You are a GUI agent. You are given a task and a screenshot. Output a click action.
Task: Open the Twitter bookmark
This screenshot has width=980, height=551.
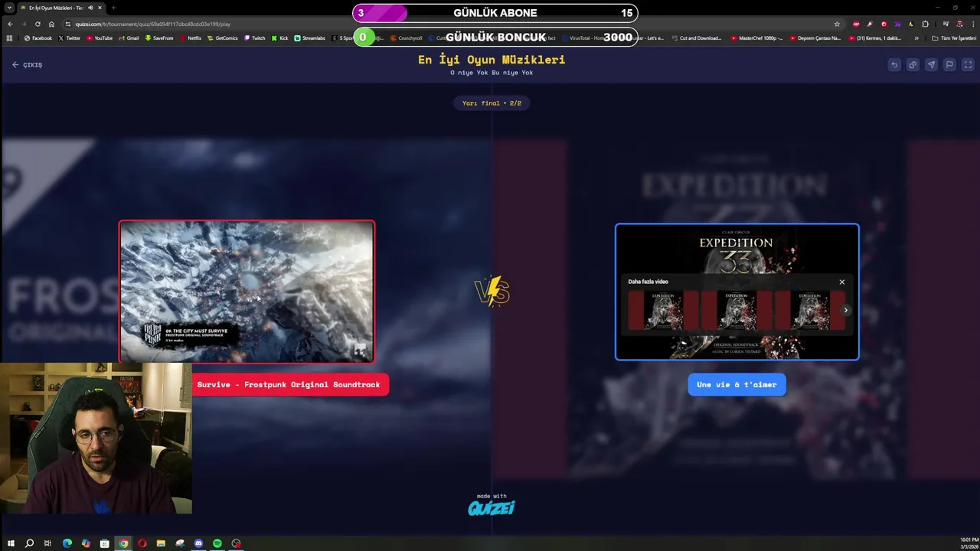click(x=70, y=37)
